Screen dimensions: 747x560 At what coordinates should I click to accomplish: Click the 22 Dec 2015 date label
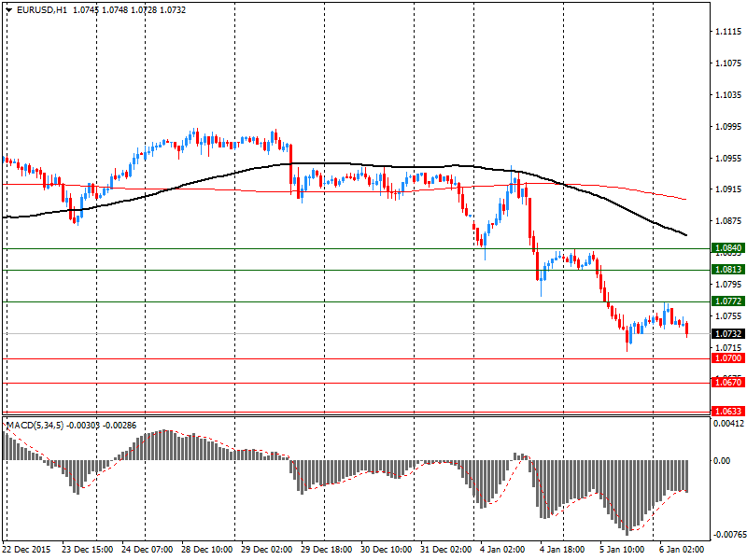(27, 550)
